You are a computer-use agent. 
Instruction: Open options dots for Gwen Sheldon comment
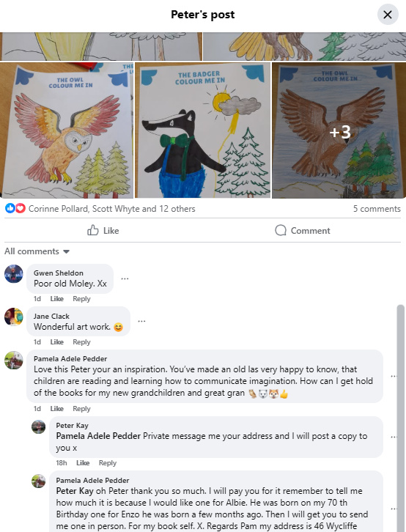pyautogui.click(x=125, y=278)
